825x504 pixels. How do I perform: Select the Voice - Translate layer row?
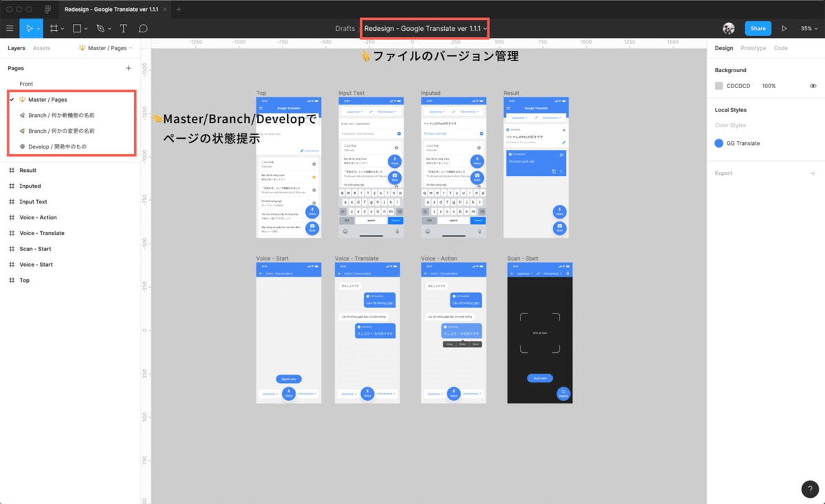click(71, 233)
